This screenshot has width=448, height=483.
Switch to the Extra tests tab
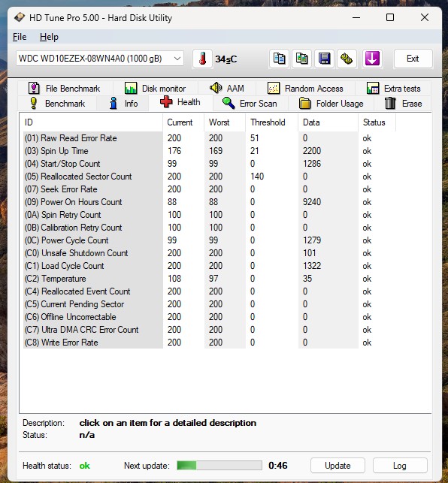pos(394,89)
